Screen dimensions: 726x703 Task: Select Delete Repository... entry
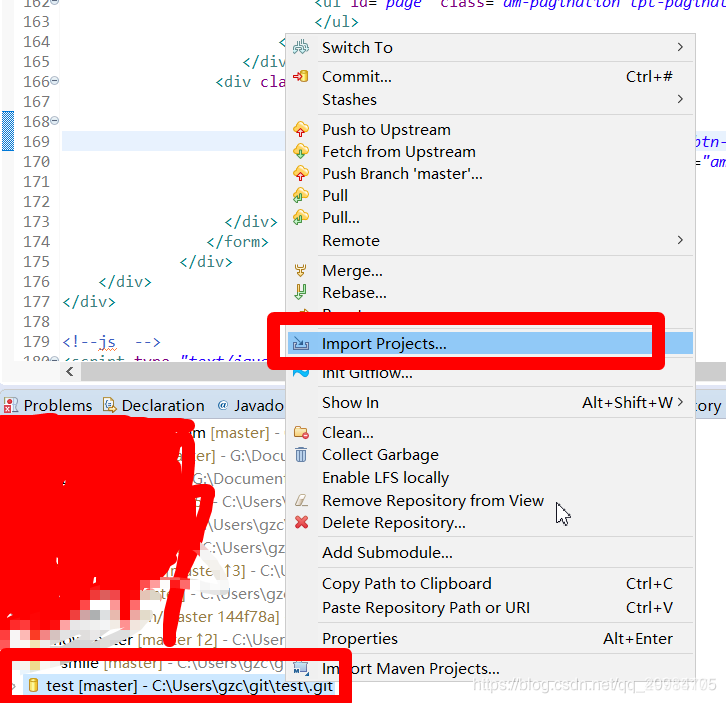point(490,522)
